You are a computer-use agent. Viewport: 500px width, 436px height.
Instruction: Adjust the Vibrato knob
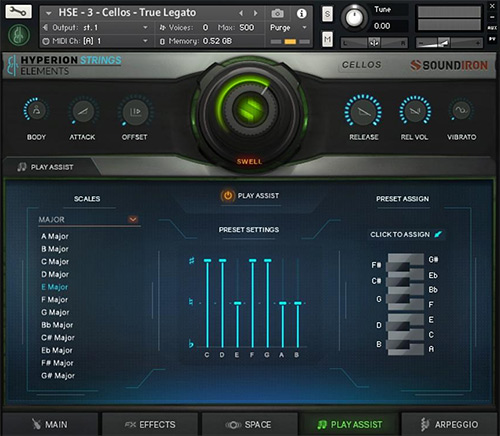(461, 110)
